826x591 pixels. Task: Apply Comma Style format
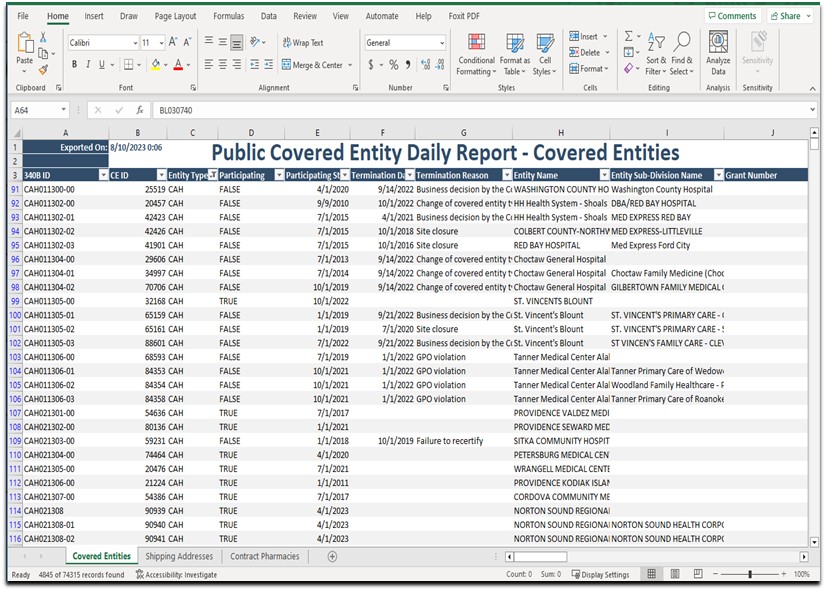tap(408, 64)
